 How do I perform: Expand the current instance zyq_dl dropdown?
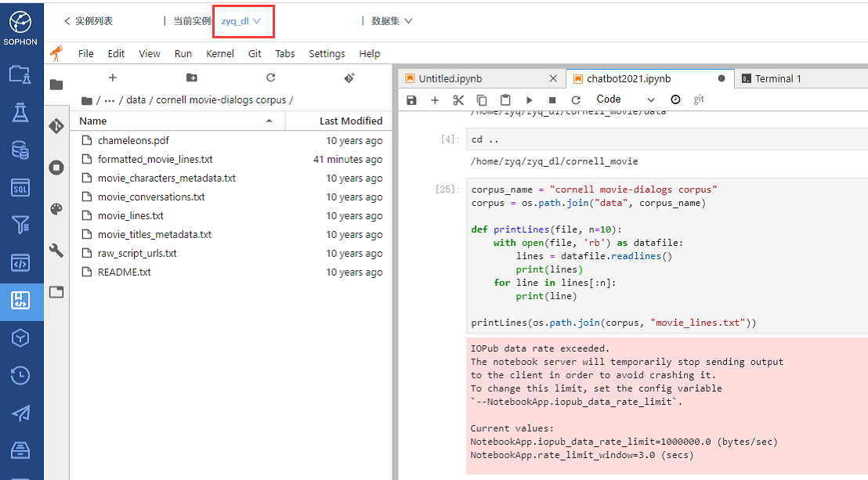coord(241,21)
